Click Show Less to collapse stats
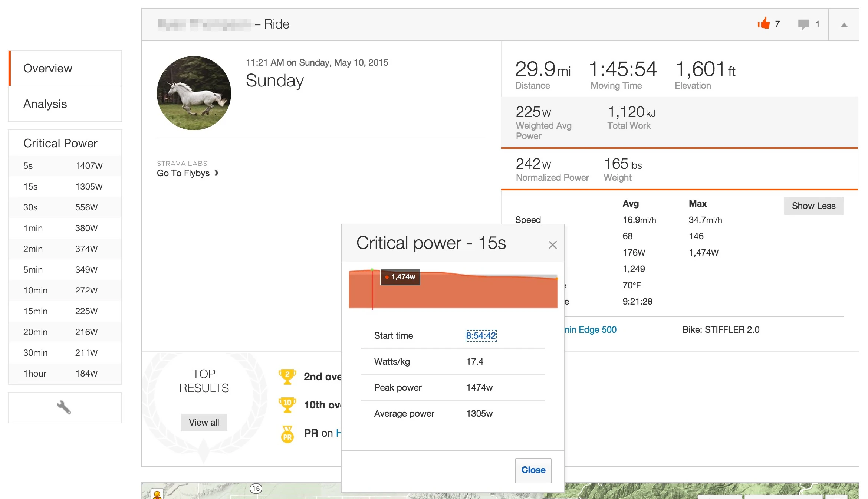868x499 pixels. (x=813, y=206)
